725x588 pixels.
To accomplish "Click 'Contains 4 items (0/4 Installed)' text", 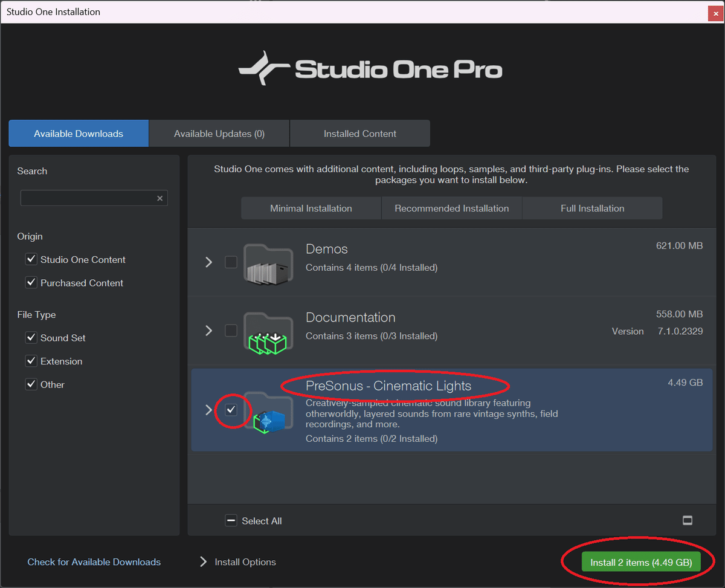I will click(372, 267).
